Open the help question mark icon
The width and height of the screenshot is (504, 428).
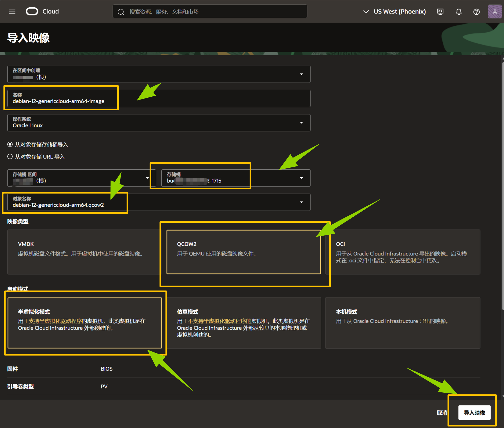click(x=476, y=12)
